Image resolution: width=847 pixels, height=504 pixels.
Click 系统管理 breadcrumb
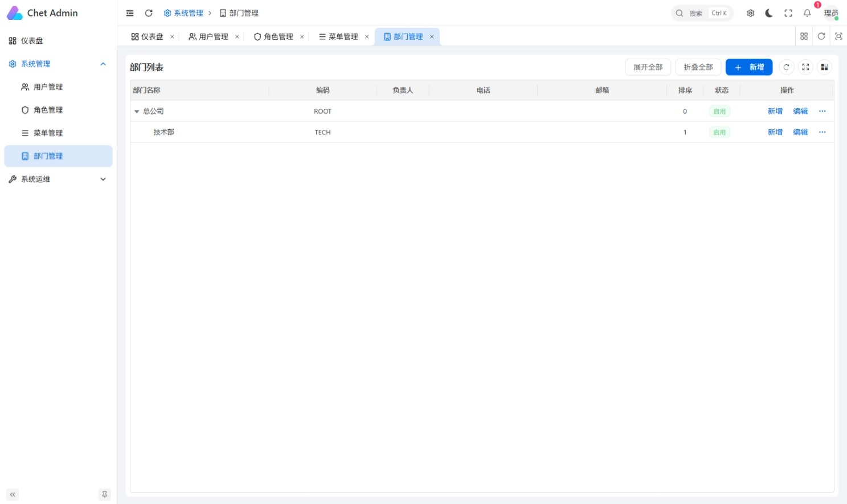coord(183,13)
